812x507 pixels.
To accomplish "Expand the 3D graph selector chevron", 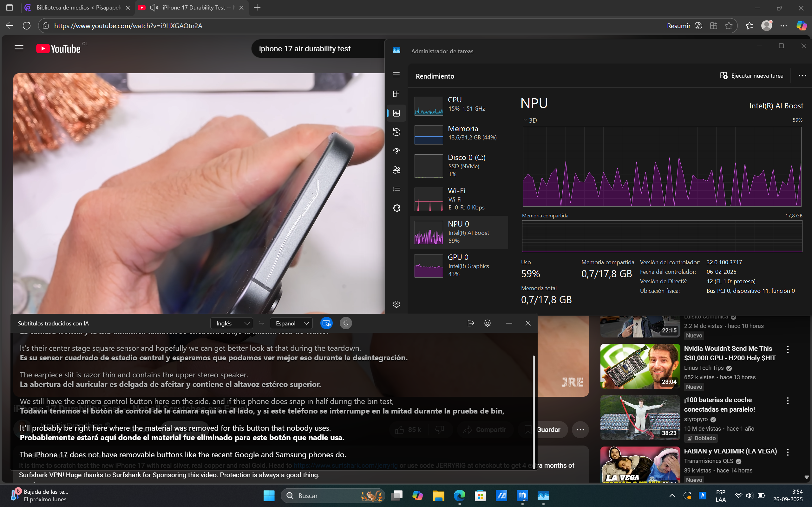I will click(525, 120).
